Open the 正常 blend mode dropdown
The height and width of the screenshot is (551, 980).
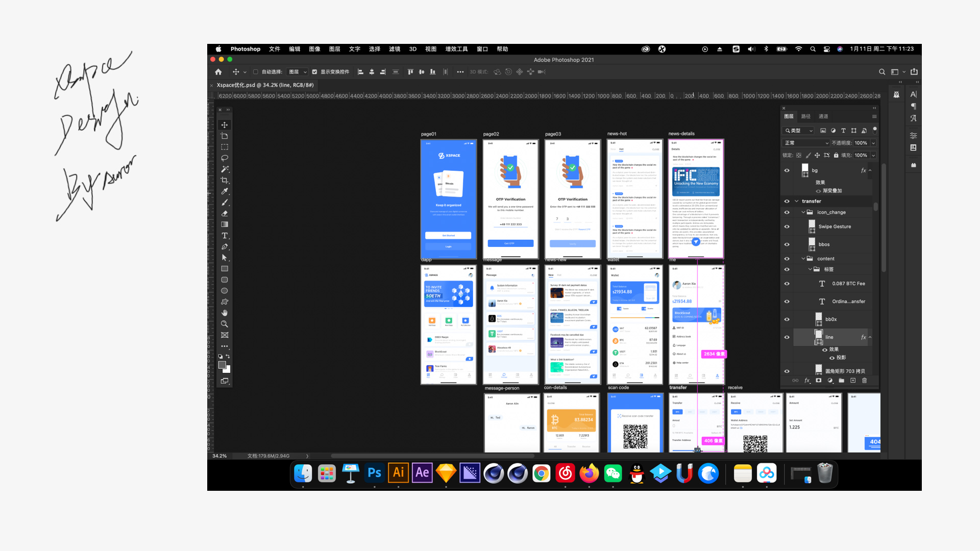[806, 143]
